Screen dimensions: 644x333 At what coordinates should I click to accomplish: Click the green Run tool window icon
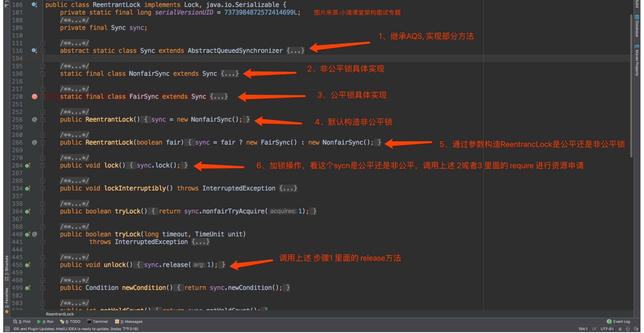[39, 321]
